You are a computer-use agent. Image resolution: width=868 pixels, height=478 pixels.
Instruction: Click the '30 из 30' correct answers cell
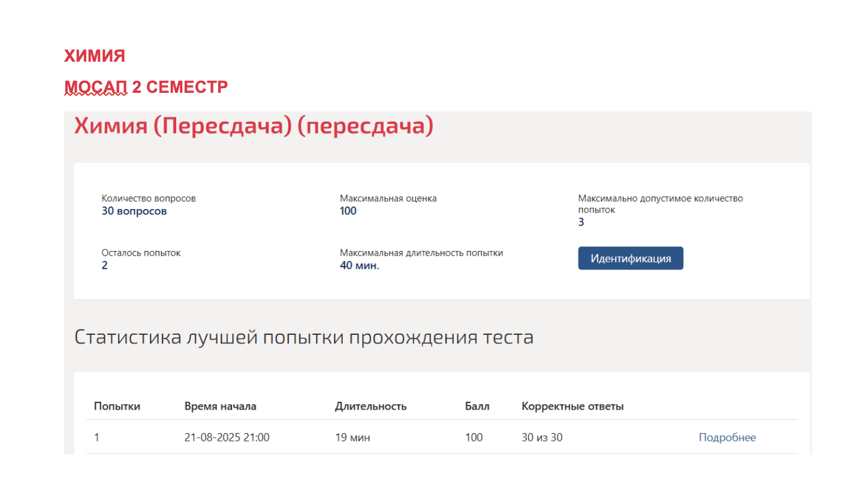click(542, 437)
